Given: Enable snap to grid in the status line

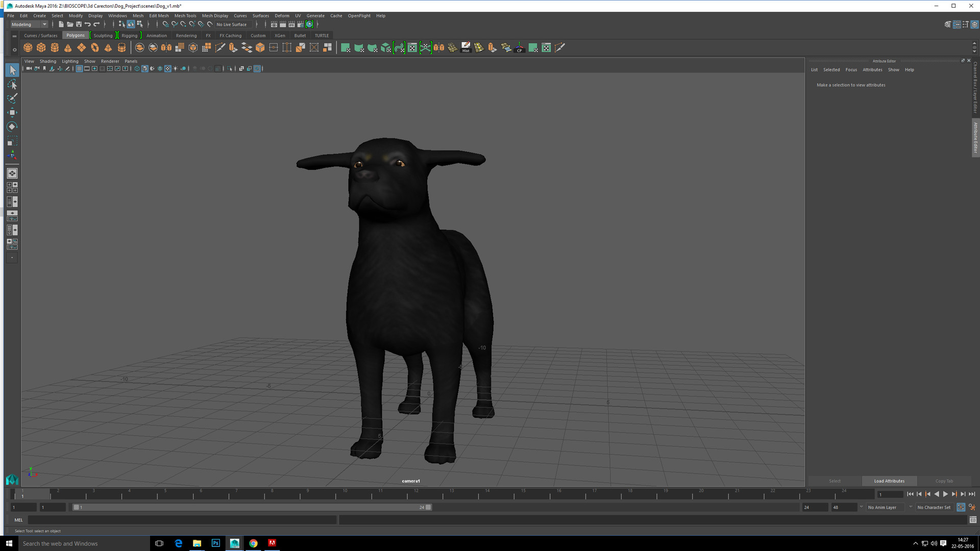Looking at the screenshot, I should [165, 24].
